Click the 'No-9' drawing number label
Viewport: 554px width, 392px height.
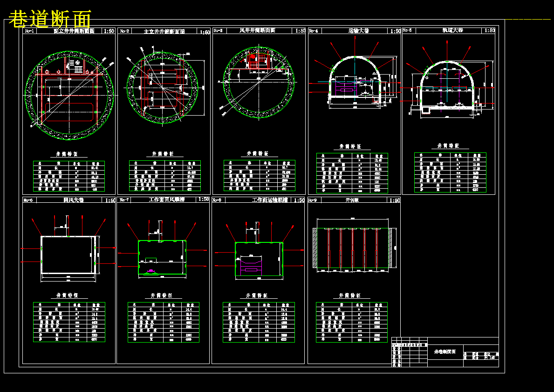[313, 200]
